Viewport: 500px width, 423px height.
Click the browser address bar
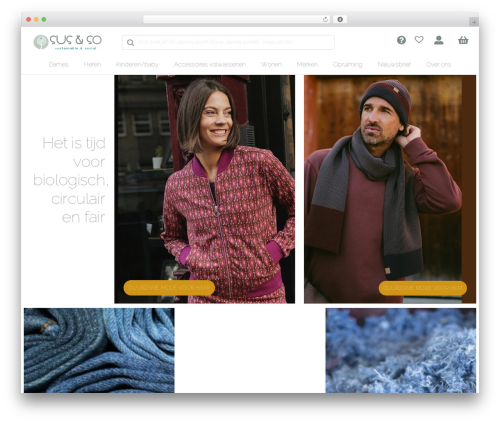(236, 20)
